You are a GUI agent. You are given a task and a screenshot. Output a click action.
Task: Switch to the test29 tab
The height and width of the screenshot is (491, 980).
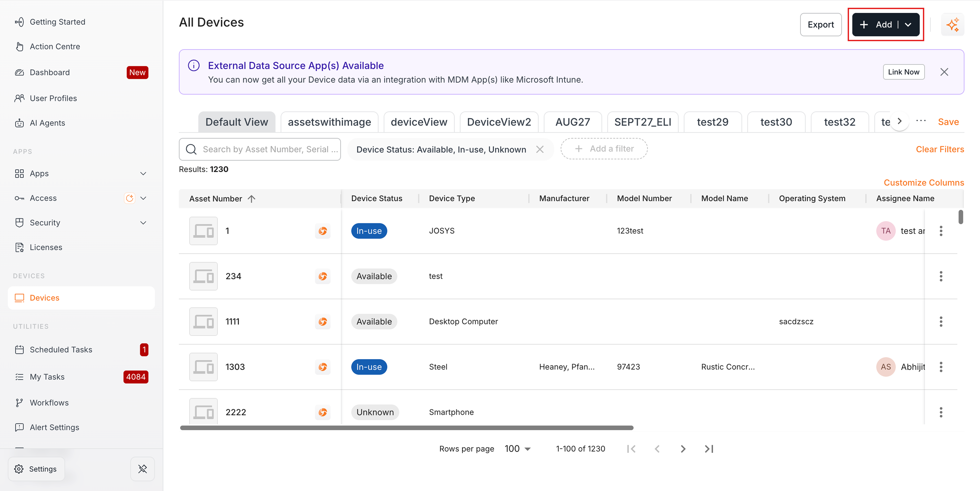pyautogui.click(x=713, y=122)
